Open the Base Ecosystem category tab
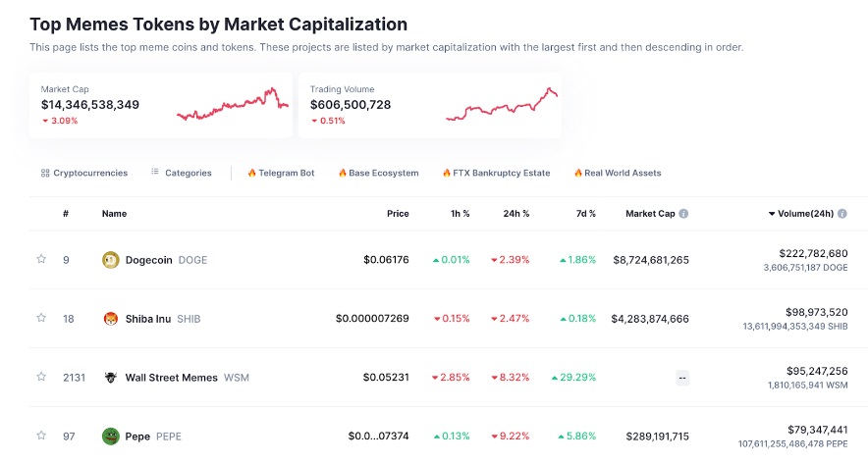This screenshot has height=464, width=868. (378, 173)
